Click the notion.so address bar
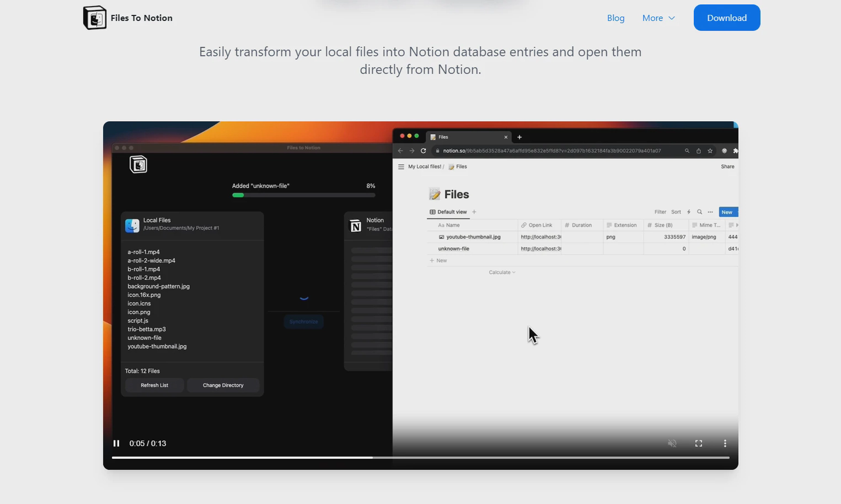The image size is (841, 504). point(551,151)
